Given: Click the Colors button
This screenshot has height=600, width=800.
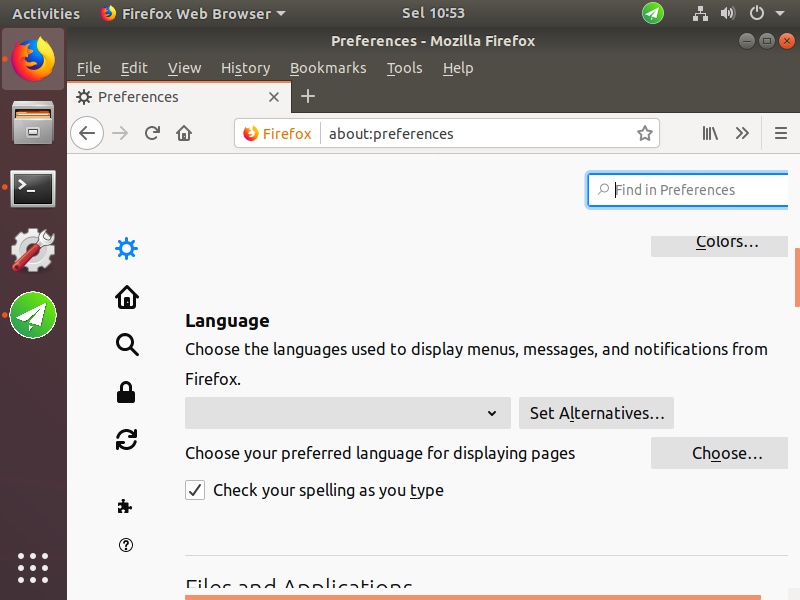Looking at the screenshot, I should [719, 244].
